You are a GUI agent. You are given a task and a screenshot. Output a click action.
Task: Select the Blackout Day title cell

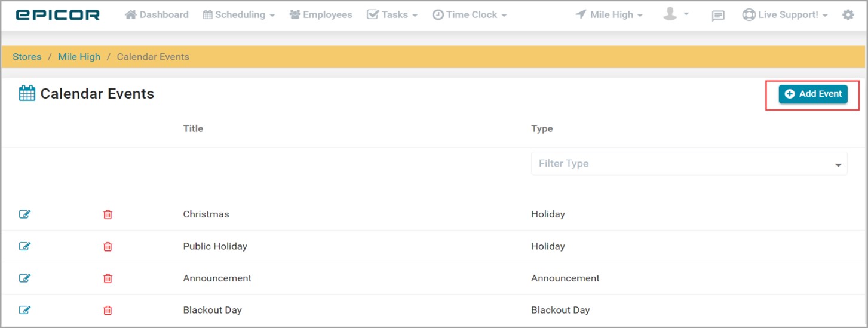213,310
